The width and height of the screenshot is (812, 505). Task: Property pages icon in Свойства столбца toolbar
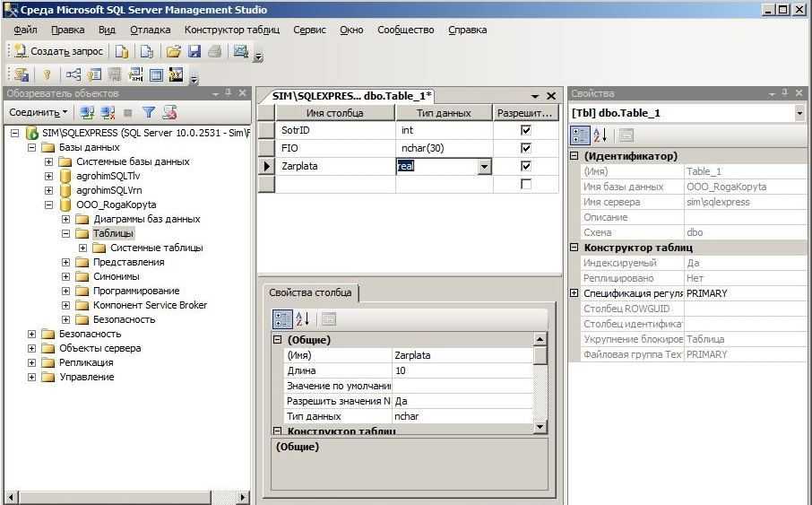pos(328,318)
